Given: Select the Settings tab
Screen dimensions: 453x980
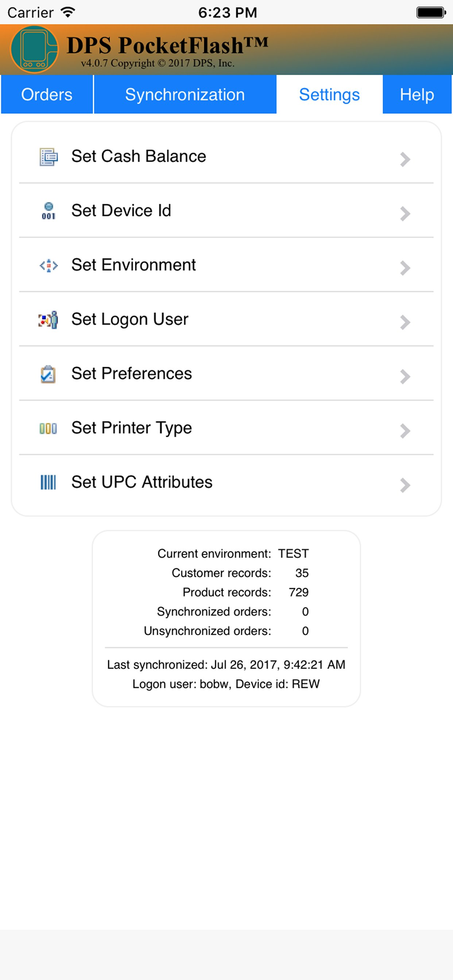Looking at the screenshot, I should [329, 94].
